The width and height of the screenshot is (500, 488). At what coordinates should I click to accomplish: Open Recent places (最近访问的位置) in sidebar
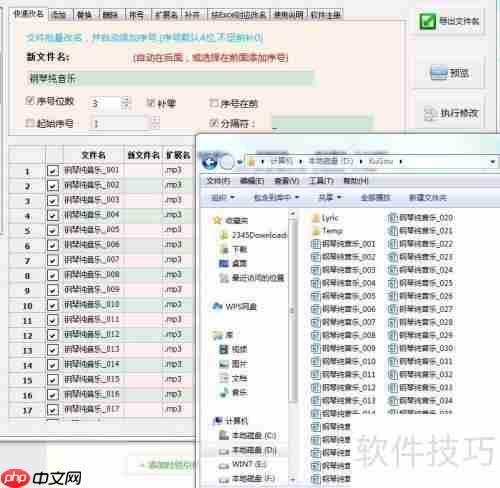coord(252,278)
